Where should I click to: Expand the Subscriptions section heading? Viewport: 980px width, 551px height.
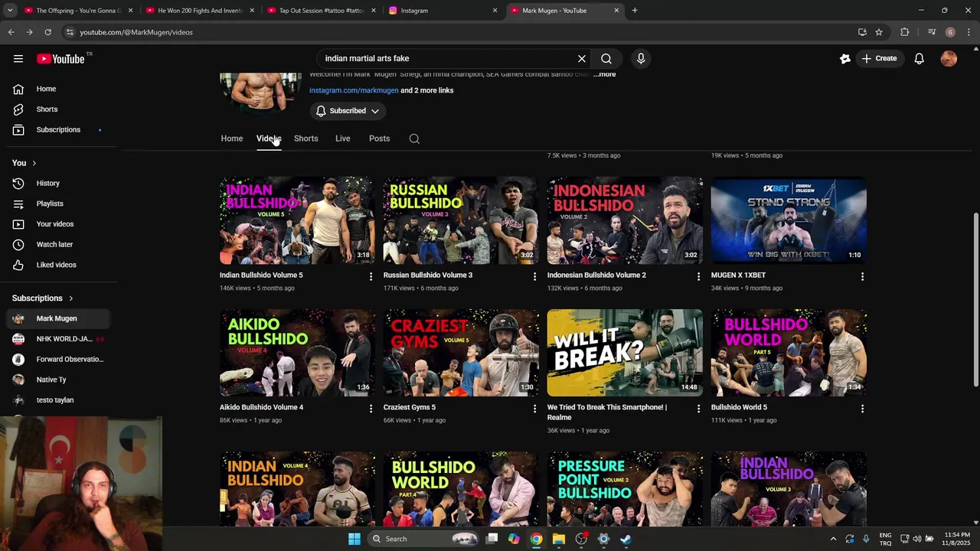[43, 298]
